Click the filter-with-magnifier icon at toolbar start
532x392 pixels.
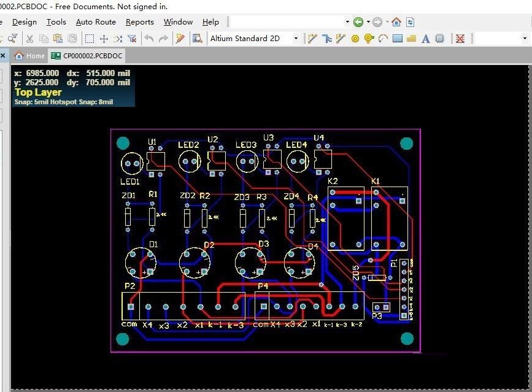tap(13, 39)
